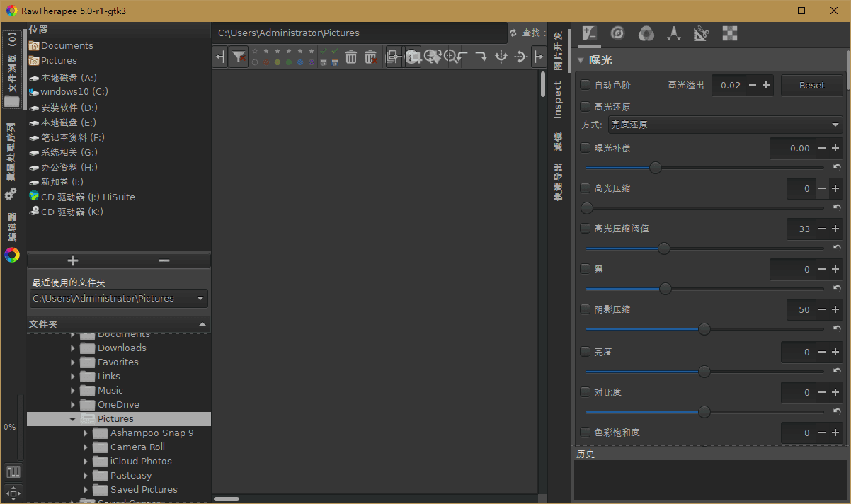Toggle the 高光还原 checkbox

(x=586, y=107)
